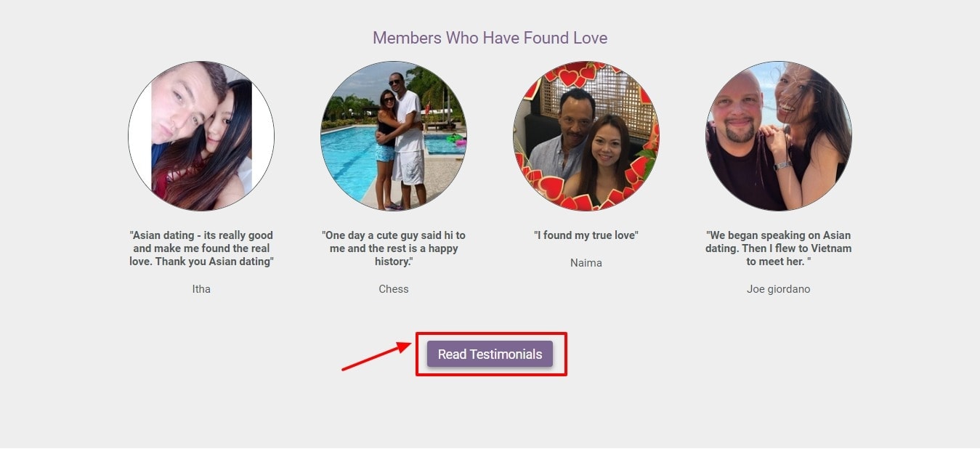Click the red arrow pointing at the button
Viewport: 980px width, 454px height.
[378, 356]
